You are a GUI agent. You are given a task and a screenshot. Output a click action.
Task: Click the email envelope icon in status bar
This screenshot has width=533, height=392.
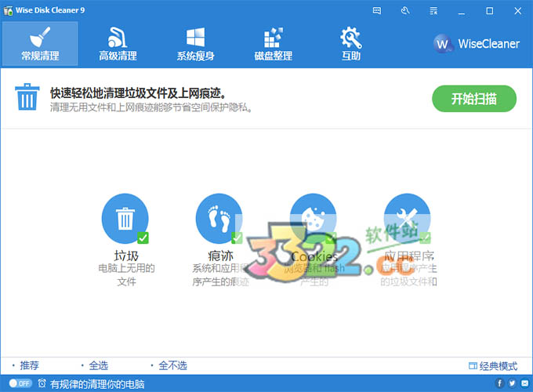tap(524, 383)
